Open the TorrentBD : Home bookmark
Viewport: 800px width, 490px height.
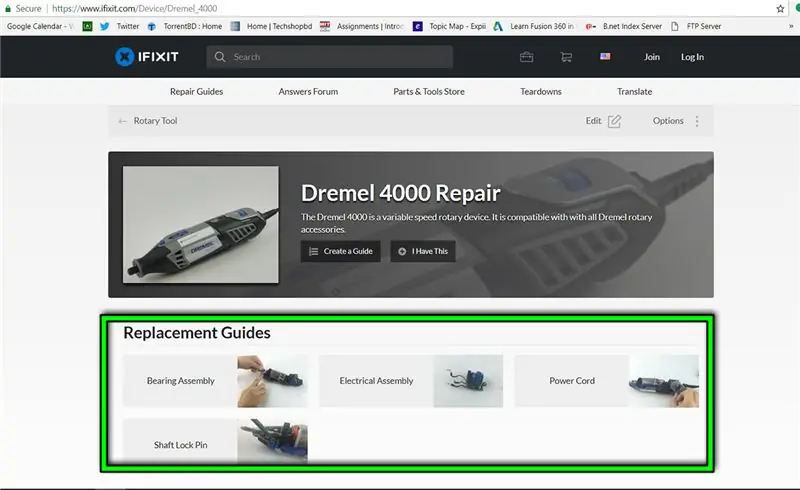point(185,26)
